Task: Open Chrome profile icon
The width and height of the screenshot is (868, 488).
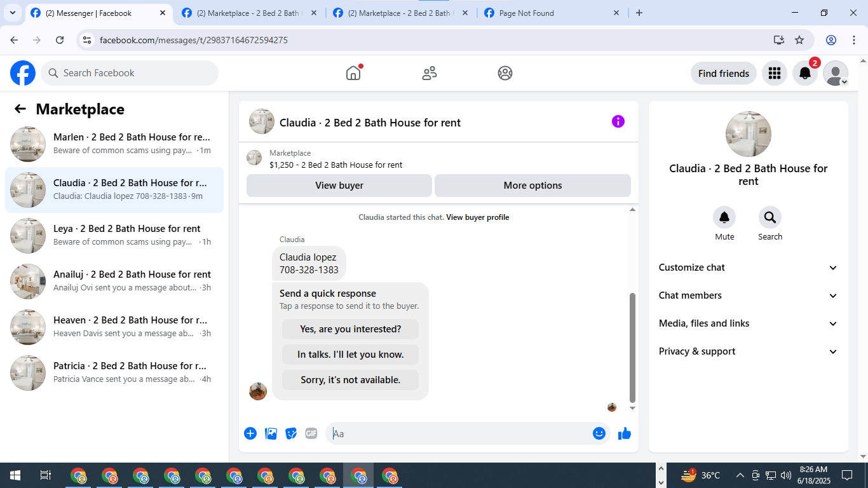Action: [831, 40]
